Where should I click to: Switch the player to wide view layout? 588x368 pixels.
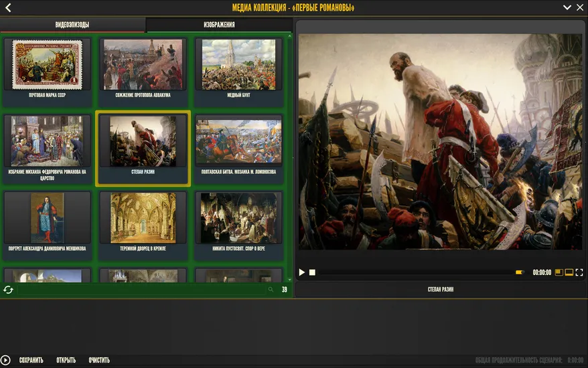coord(569,272)
